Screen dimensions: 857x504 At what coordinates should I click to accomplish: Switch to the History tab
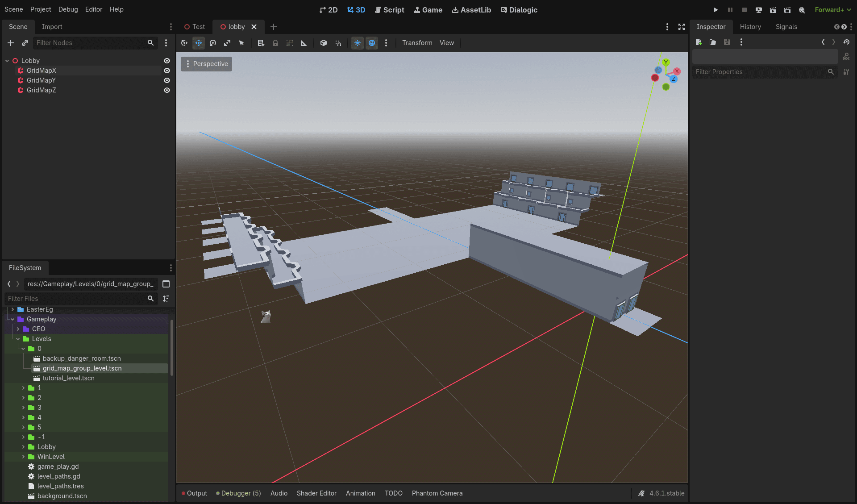point(750,27)
